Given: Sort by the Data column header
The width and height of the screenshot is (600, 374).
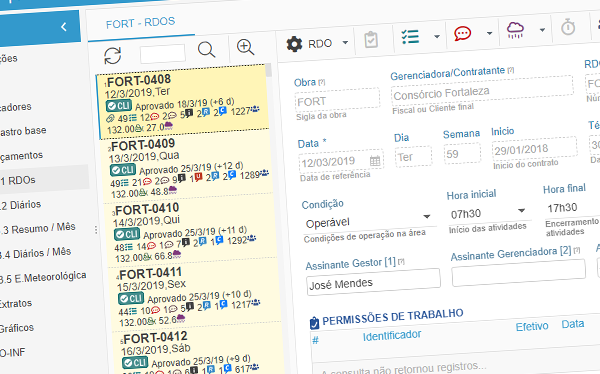Looking at the screenshot, I should [x=573, y=324].
